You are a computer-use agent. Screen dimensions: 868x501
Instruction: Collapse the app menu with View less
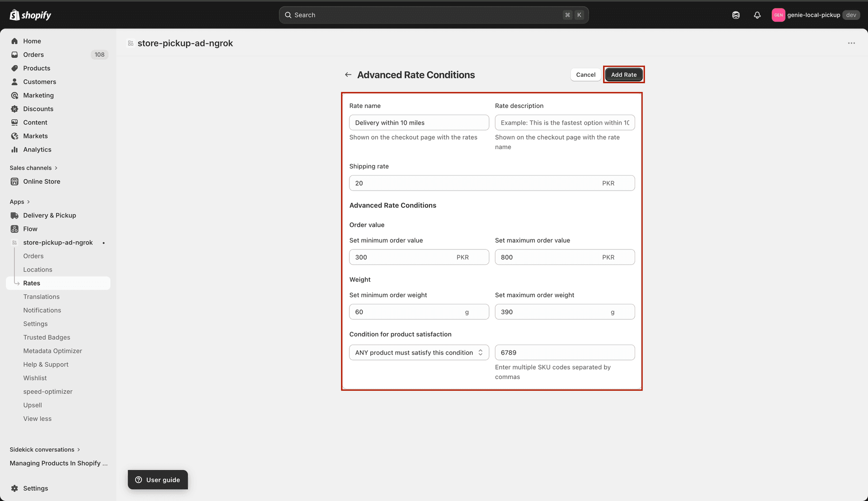coord(38,419)
